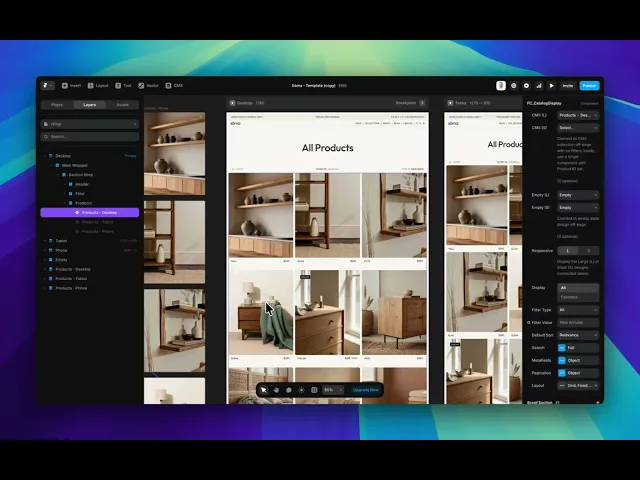Expand the Tablet breakpoint layer
The height and width of the screenshot is (480, 640).
point(44,241)
